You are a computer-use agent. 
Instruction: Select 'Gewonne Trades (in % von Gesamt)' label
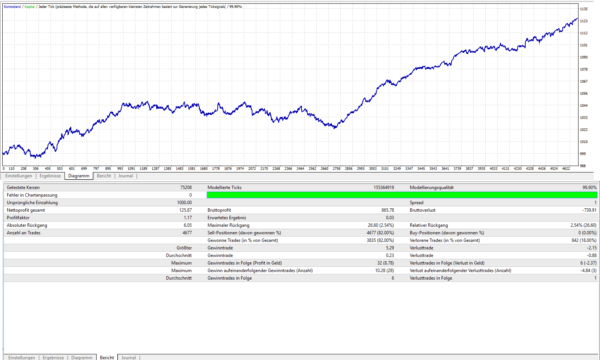[243, 240]
